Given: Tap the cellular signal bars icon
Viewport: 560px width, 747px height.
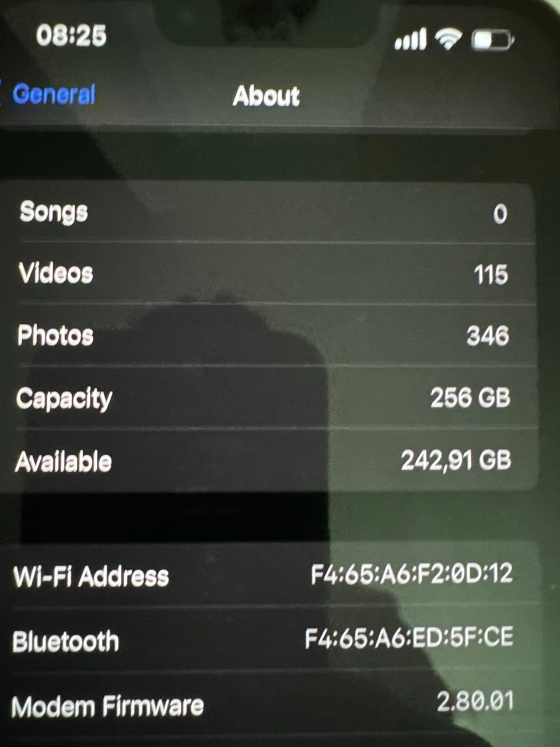Looking at the screenshot, I should click(411, 40).
